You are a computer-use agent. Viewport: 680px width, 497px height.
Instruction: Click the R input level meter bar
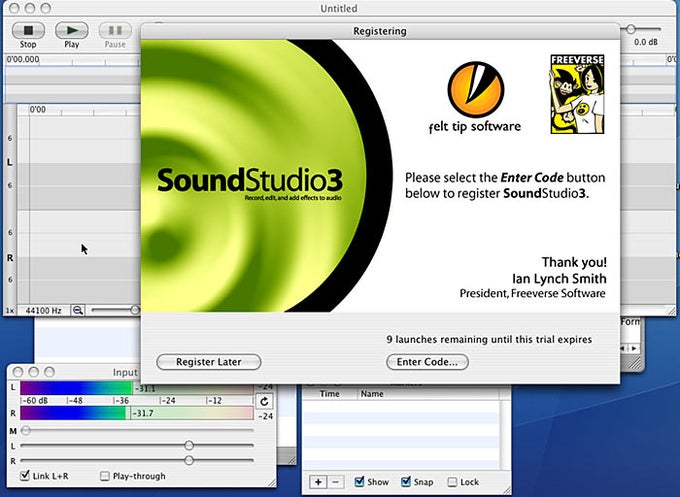coord(137,413)
